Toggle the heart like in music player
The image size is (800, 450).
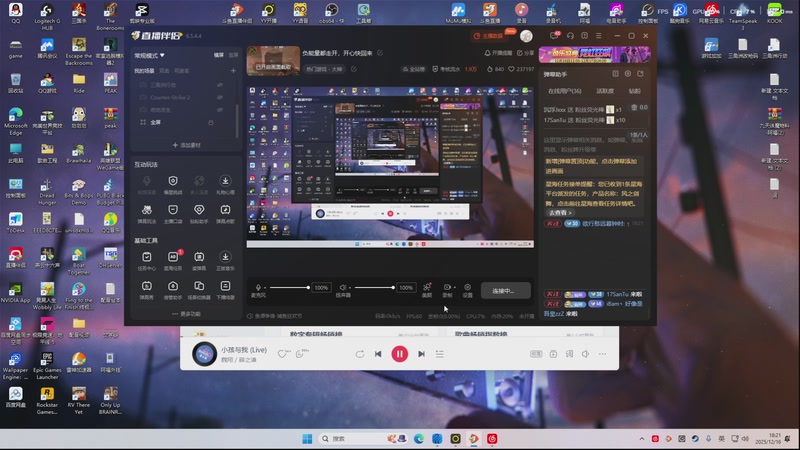pos(282,354)
